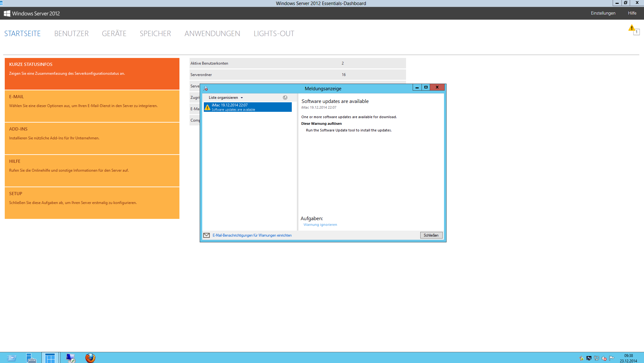Viewport: 644px width, 363px height.
Task: Switch to the GERÄTE tab
Action: click(114, 34)
